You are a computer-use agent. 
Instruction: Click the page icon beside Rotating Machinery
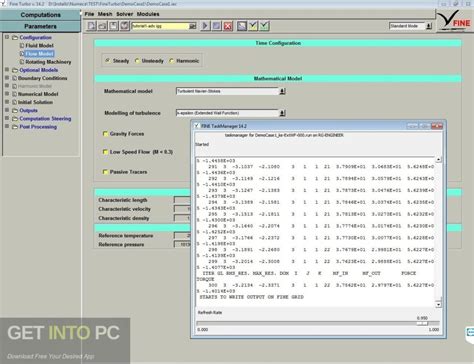[22, 62]
